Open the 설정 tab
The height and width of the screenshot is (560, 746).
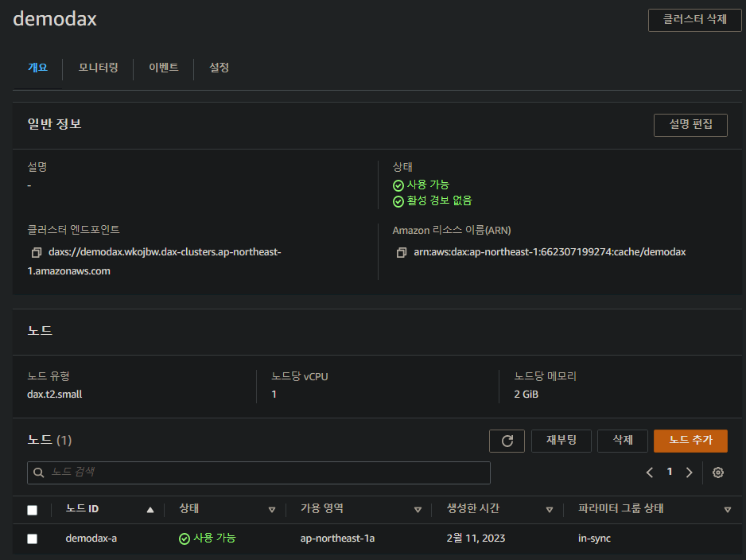[x=220, y=68]
